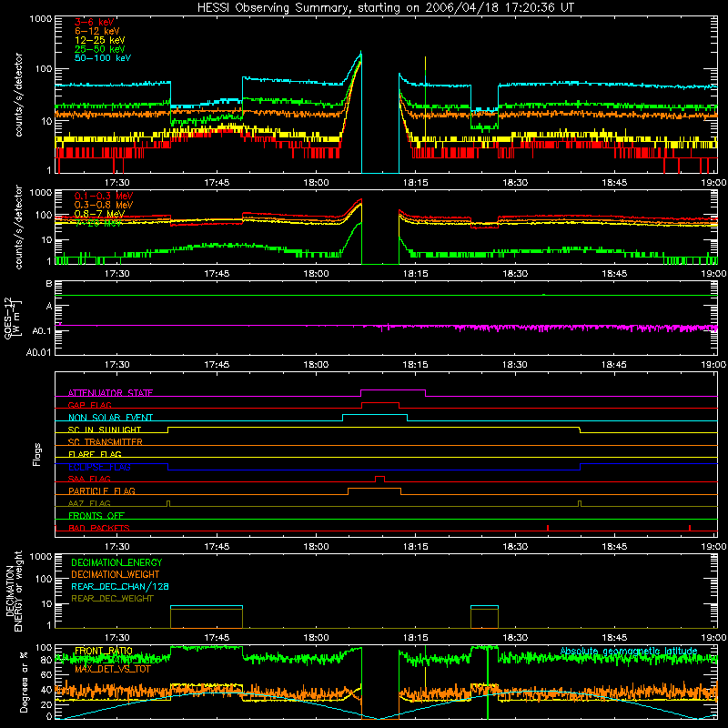Click the REAR_DEC_WEIGHT legend label

coord(112,599)
